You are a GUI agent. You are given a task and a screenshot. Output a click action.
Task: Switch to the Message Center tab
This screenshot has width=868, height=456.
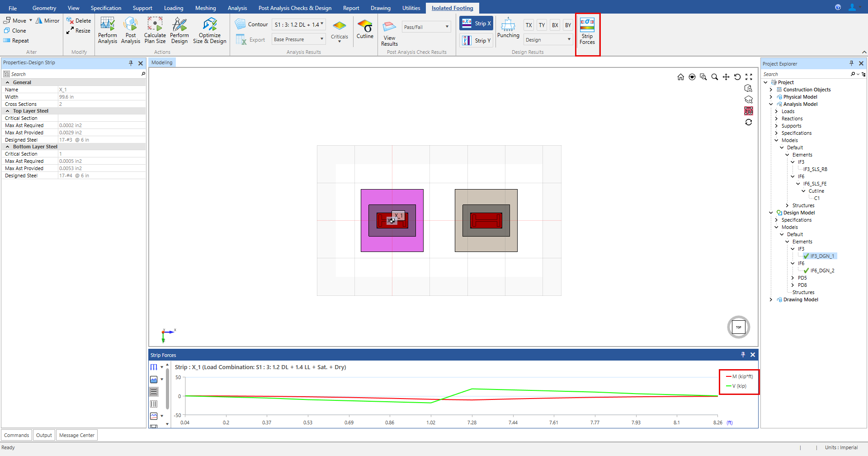tap(77, 435)
